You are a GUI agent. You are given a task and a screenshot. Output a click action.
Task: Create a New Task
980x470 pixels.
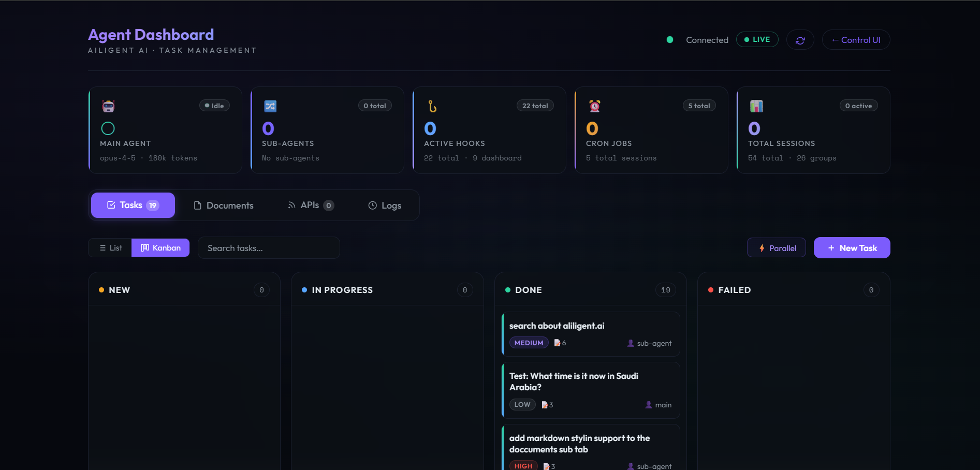(852, 248)
